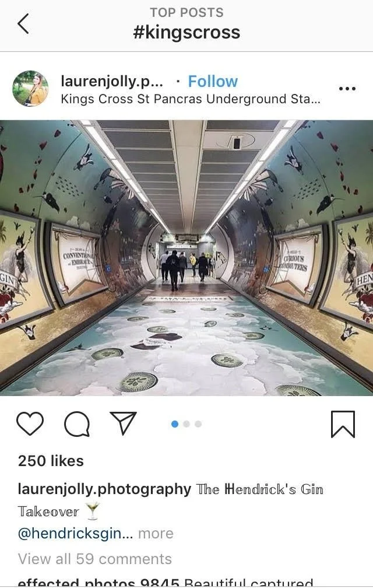This screenshot has width=373, height=588.
Task: Expand caption with "more"
Action: click(156, 533)
